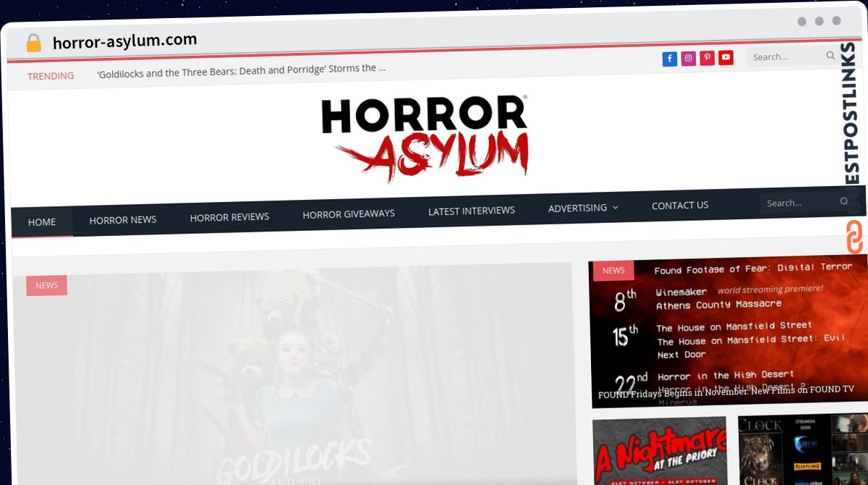The width and height of the screenshot is (868, 485).
Task: Open the A Nightmare at the Priory thumbnail
Action: [660, 451]
